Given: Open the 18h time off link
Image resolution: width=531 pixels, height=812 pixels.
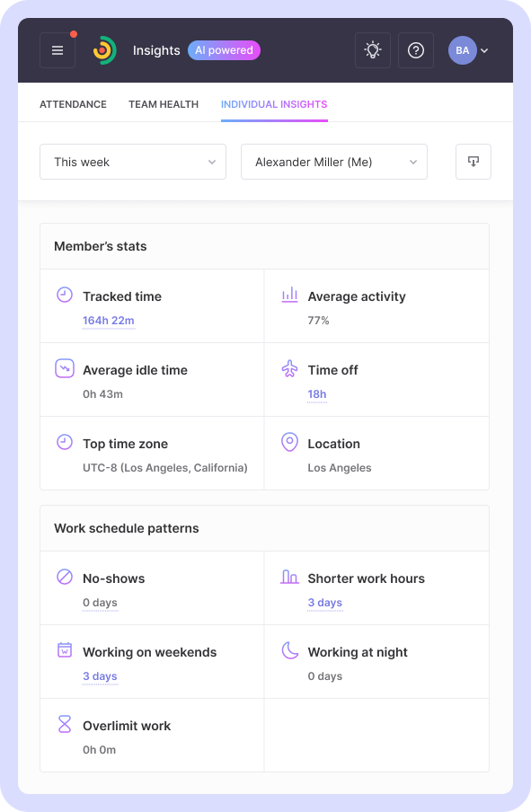Looking at the screenshot, I should [x=317, y=394].
